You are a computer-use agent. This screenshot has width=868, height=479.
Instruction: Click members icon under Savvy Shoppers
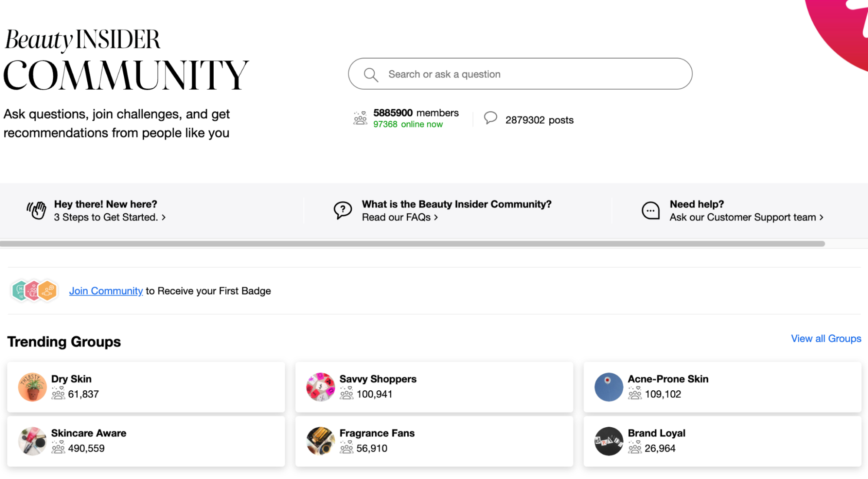[x=347, y=393]
